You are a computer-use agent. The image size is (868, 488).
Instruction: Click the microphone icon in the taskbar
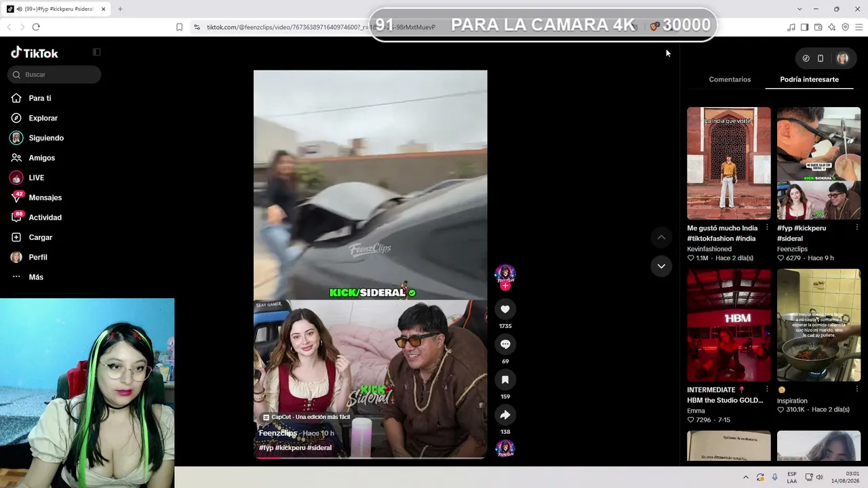pos(775,477)
